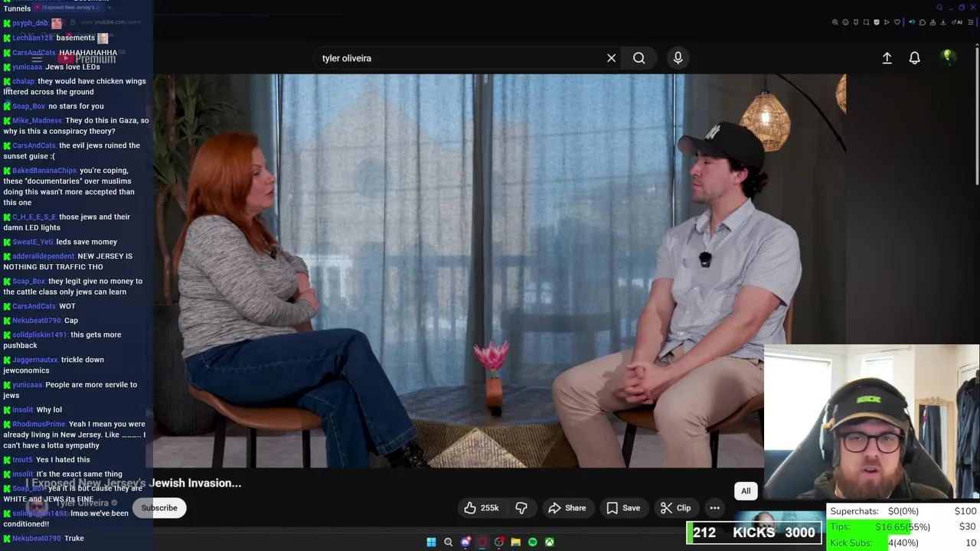Open the YouTube hamburger guide menu
Viewport: 980px width, 551px height.
coord(36,59)
